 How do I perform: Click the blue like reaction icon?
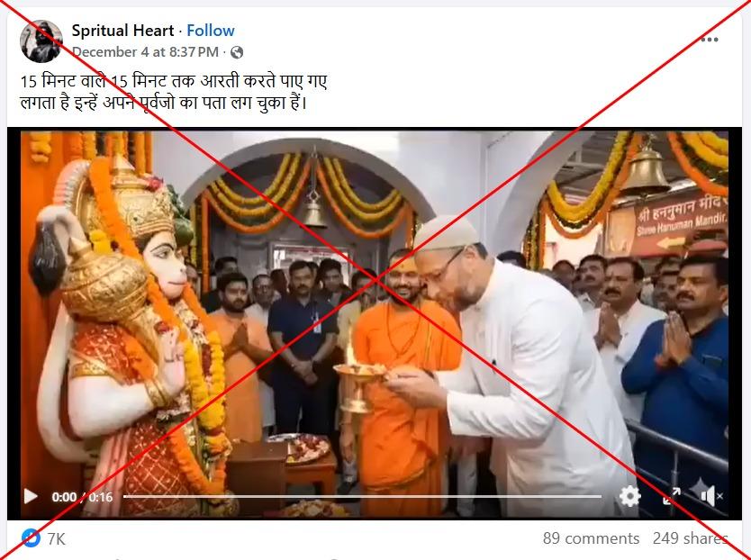click(x=32, y=538)
